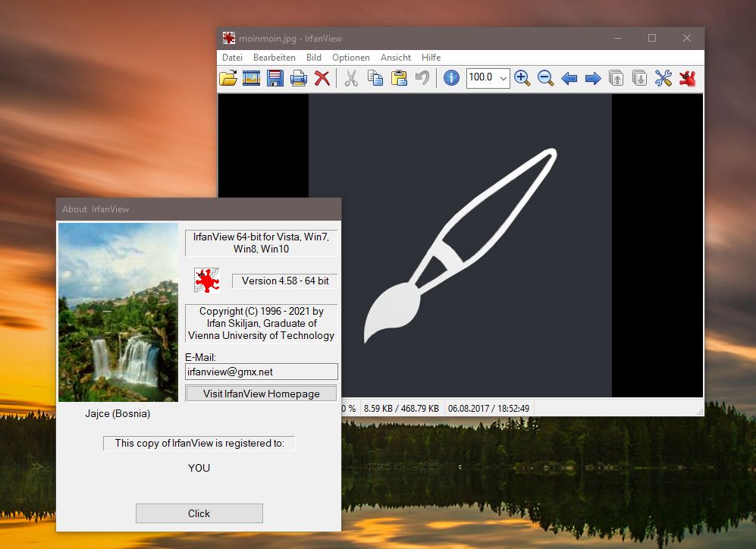Open the Bearbeiten menu
The height and width of the screenshot is (549, 756).
[274, 58]
